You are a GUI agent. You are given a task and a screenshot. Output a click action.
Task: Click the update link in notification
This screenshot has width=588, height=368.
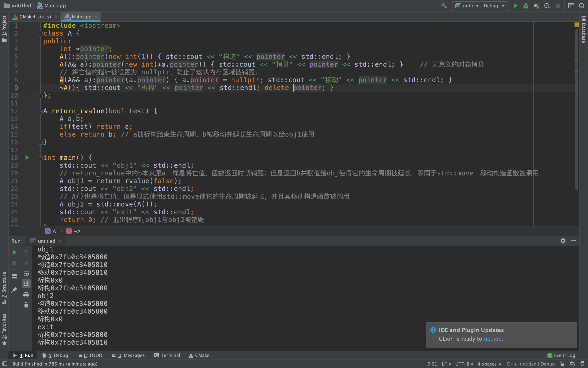pyautogui.click(x=492, y=339)
